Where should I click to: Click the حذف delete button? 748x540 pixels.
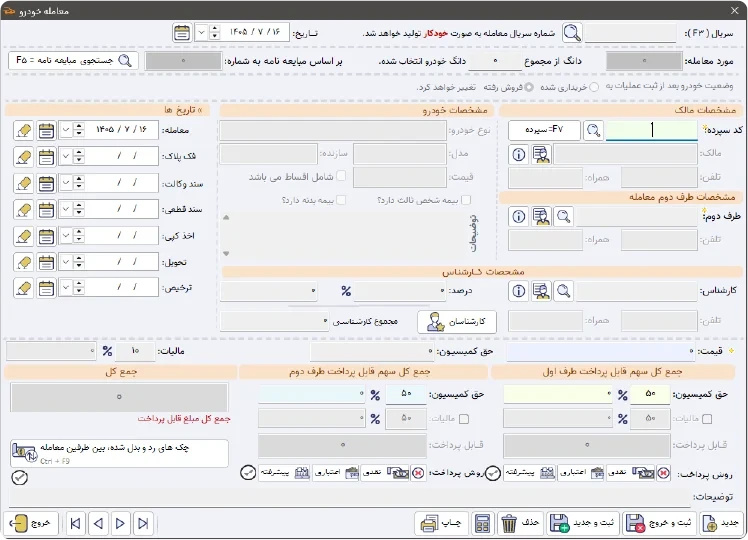pyautogui.click(x=520, y=524)
